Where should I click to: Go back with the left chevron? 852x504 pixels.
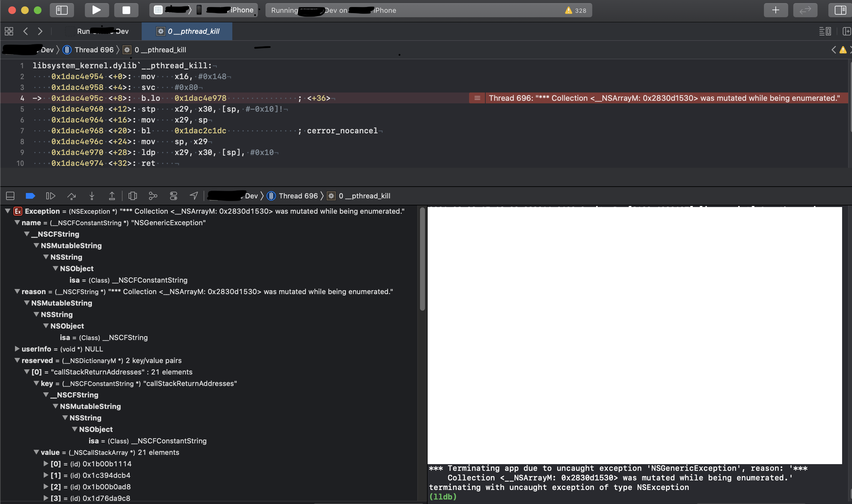click(x=26, y=31)
